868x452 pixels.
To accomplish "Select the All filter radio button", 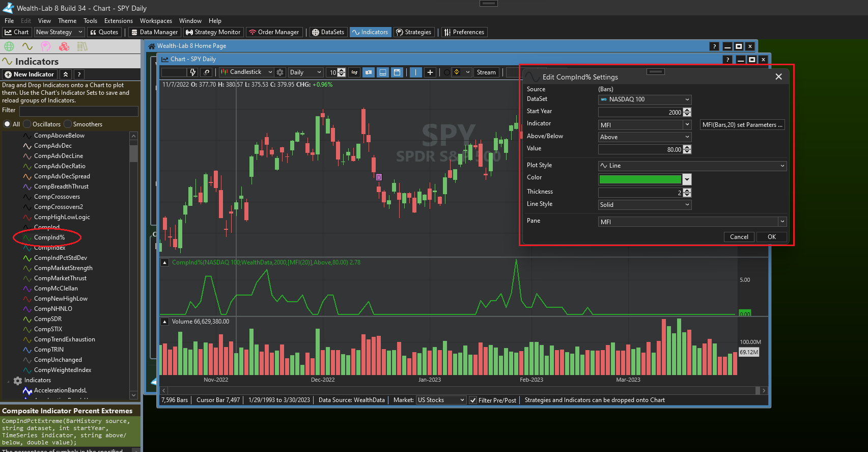I will (7, 124).
